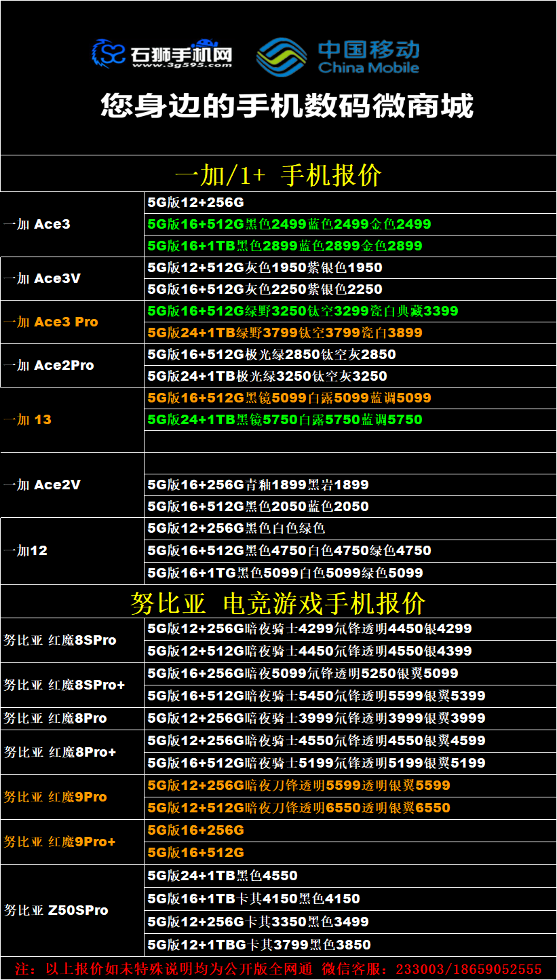Image resolution: width=557 pixels, height=980 pixels.
Task: Open the www.3g595.com website link
Action: 182,66
